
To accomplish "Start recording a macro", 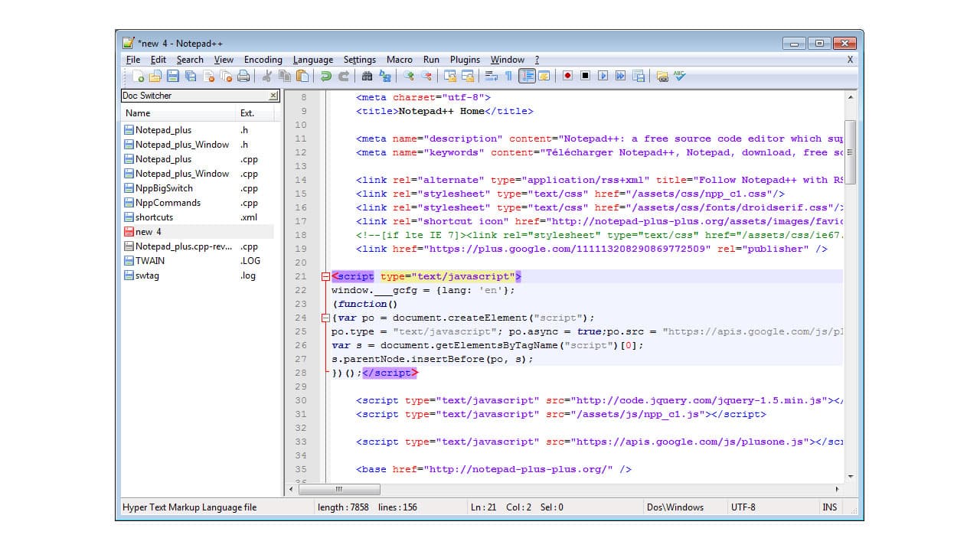I will point(568,76).
